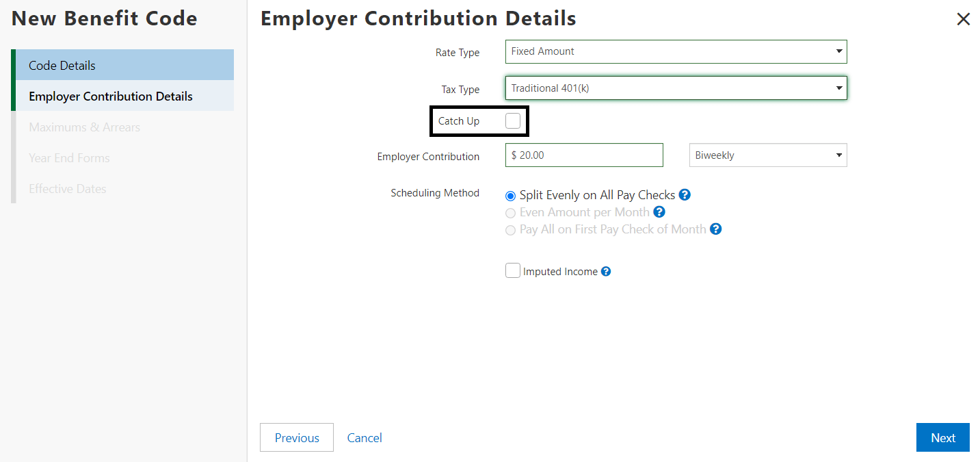The height and width of the screenshot is (462, 980).
Task: Enable the Catch Up checkbox
Action: 513,121
